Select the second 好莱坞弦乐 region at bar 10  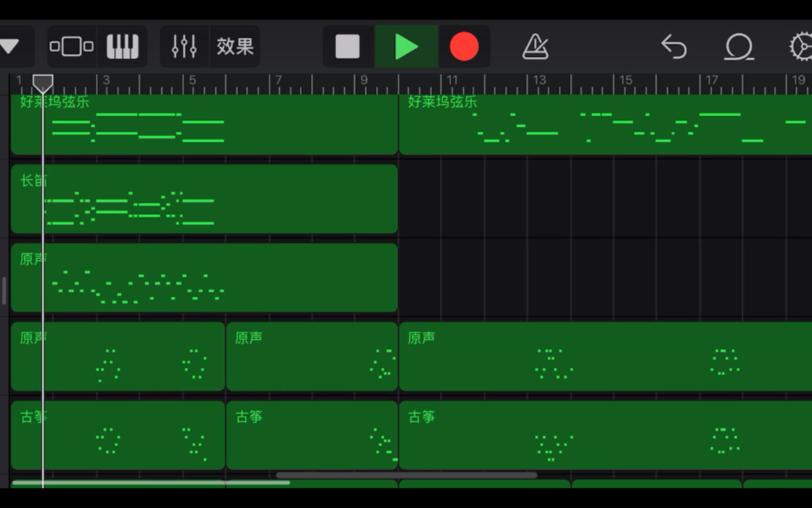(605, 125)
